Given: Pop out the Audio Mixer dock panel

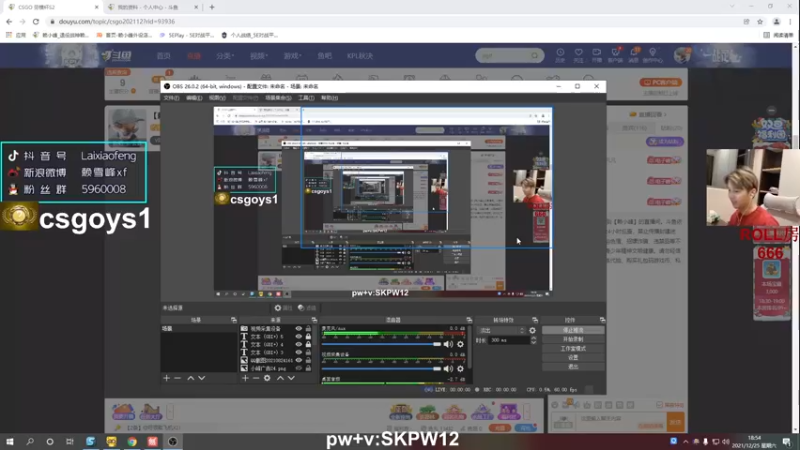Looking at the screenshot, I should 469,320.
